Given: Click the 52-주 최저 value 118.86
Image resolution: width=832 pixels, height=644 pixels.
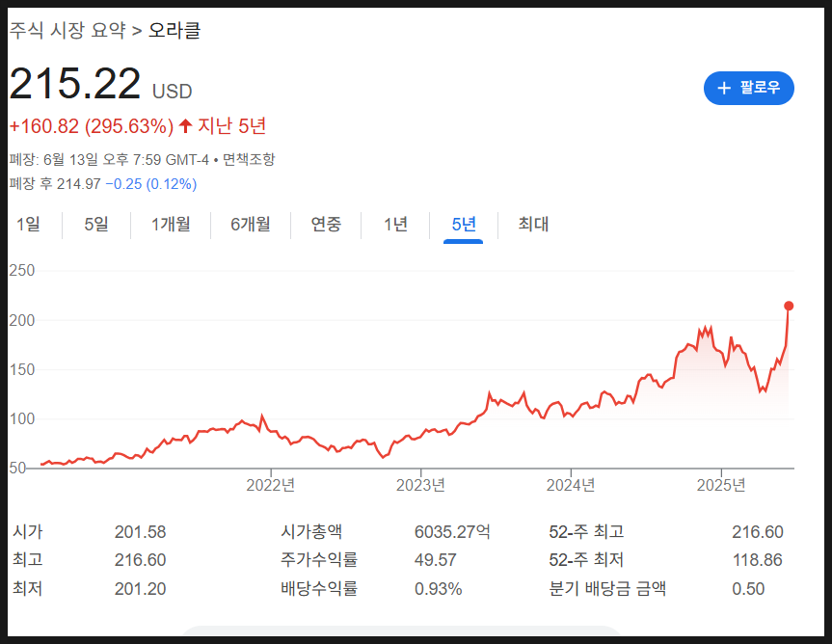Looking at the screenshot, I should (758, 560).
